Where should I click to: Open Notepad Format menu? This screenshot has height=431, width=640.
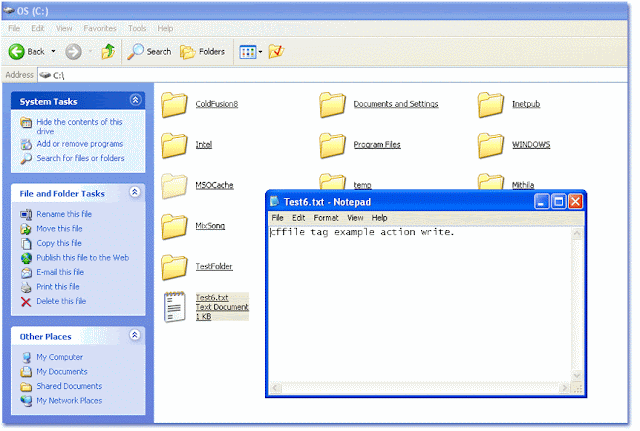[x=326, y=218]
